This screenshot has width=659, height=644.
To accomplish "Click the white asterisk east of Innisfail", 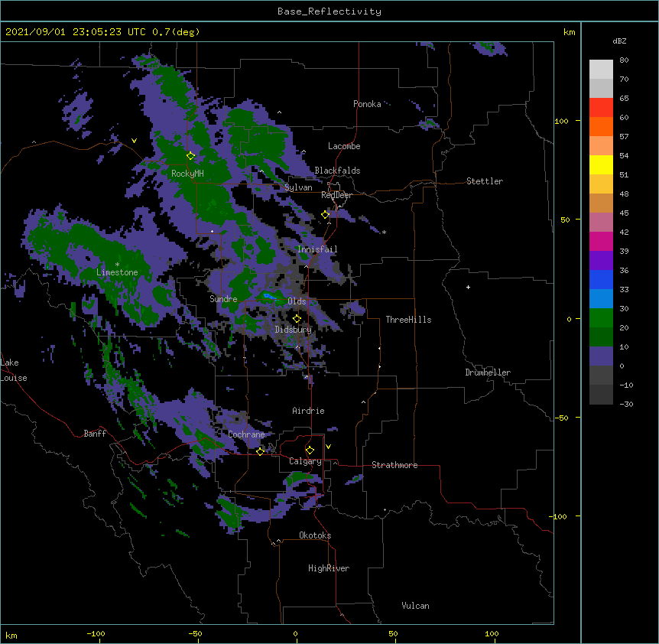I will [x=384, y=232].
